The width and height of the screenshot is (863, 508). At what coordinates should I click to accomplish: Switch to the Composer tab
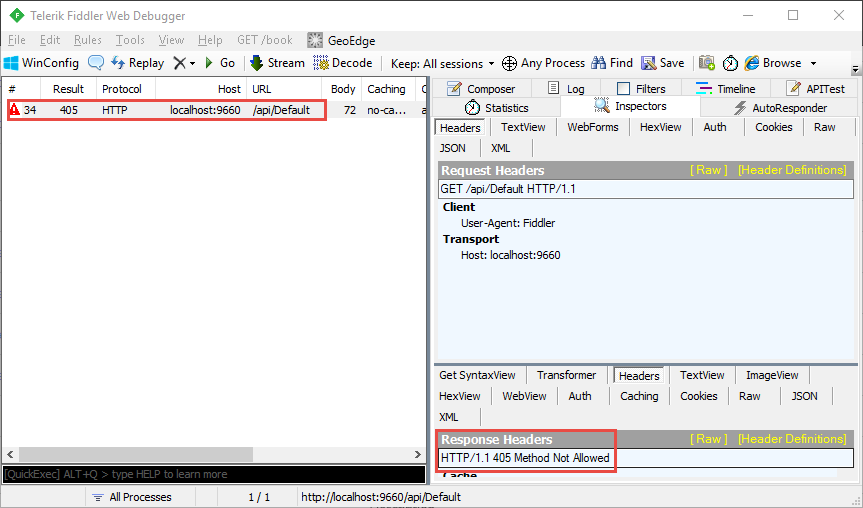point(481,89)
